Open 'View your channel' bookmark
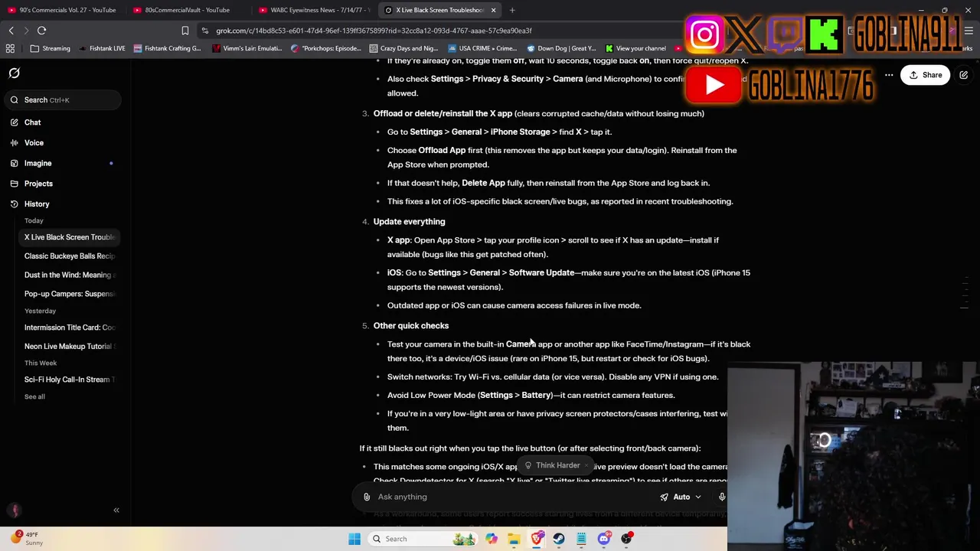Screen dimensions: 980x551 pos(635,48)
